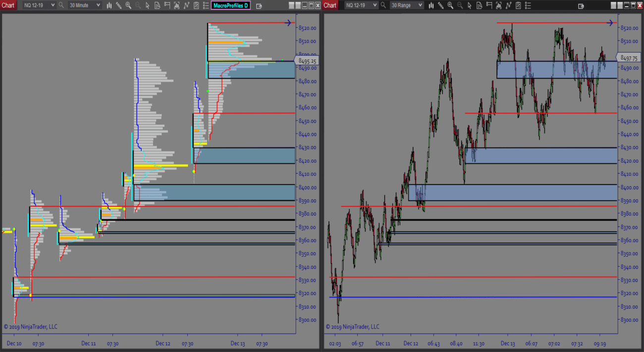Open Strategies dialog in right chart
Screen dimensions: 644x352
tap(508, 5)
